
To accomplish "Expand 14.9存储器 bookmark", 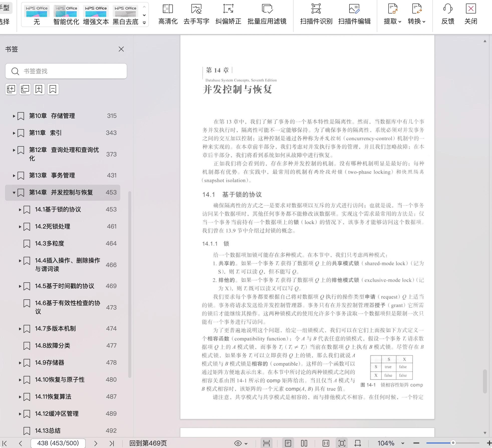I will coord(20,363).
